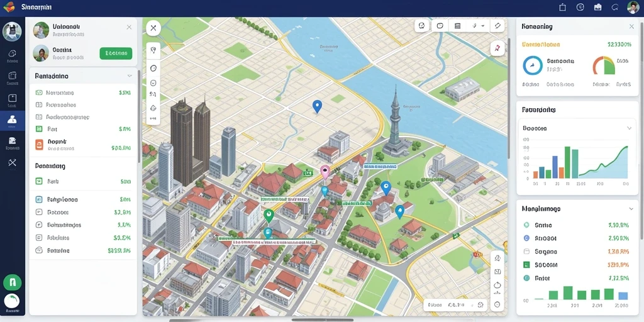Click the crossed tools icon in left sidebar
The width and height of the screenshot is (644, 322).
(12, 163)
